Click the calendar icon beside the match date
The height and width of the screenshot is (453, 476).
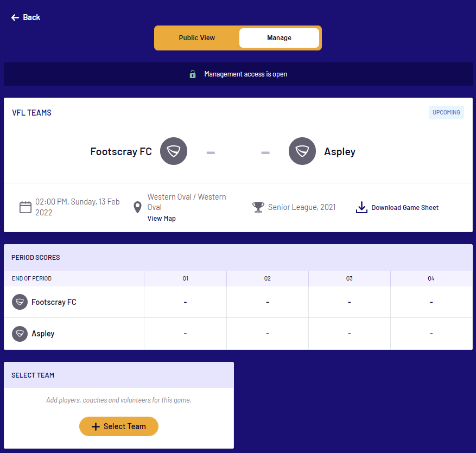click(26, 207)
